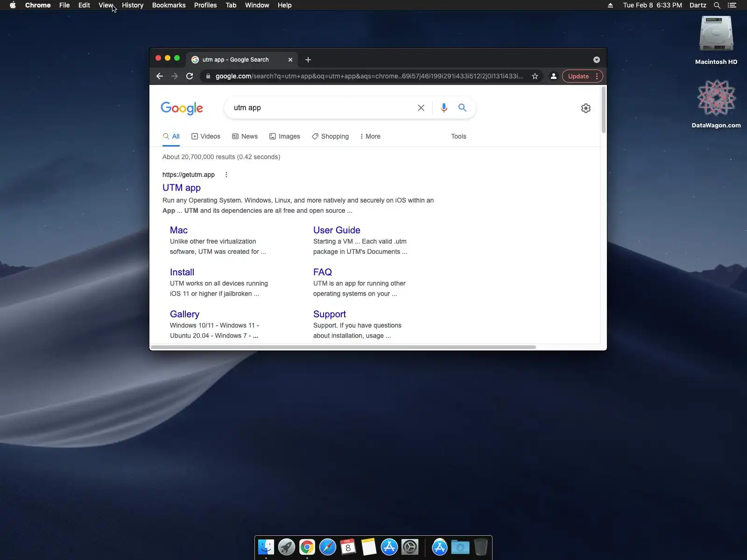The image size is (747, 560).
Task: Open the Apple menu
Action: pyautogui.click(x=13, y=5)
